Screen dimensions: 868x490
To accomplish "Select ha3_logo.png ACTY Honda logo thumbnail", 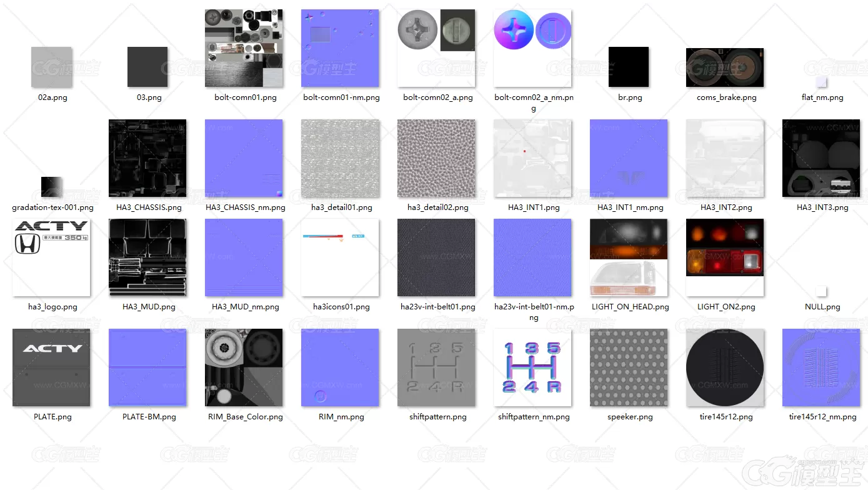I will click(x=51, y=257).
